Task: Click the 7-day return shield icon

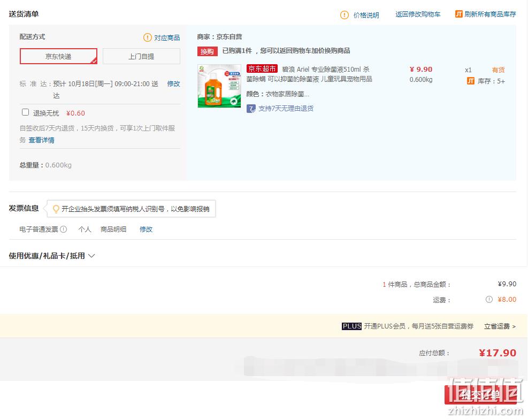Action: [x=251, y=109]
